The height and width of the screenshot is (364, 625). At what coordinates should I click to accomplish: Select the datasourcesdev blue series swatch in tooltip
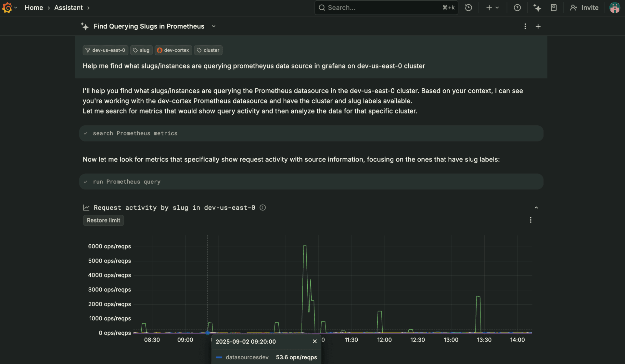[x=219, y=357]
